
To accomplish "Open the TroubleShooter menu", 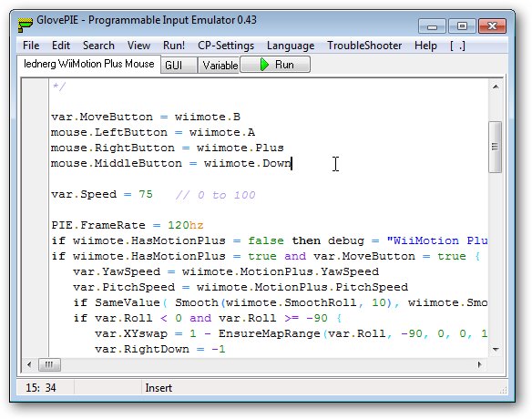I will 364,46.
